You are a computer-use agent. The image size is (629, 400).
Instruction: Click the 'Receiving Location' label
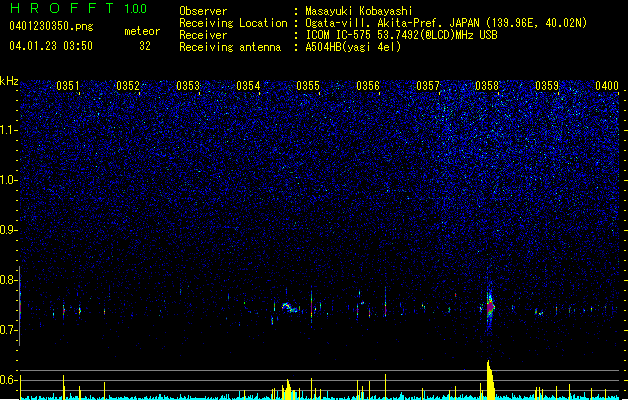tap(233, 23)
